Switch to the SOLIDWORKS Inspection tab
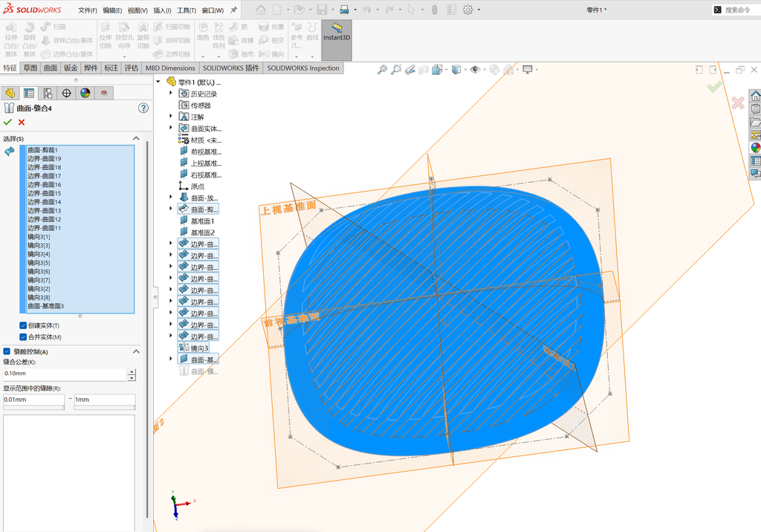Viewport: 761px width, 532px height. pos(303,68)
